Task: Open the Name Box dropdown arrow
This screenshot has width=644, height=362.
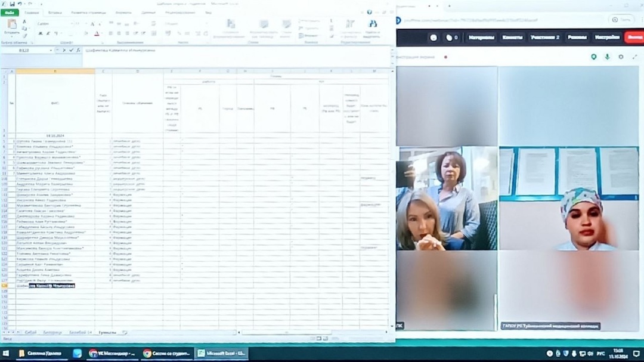Action: (x=51, y=50)
